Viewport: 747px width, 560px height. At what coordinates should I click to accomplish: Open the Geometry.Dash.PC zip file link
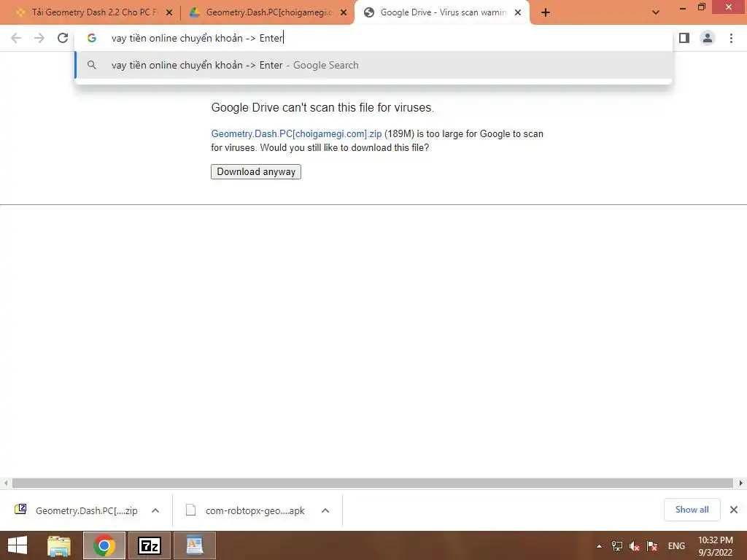click(x=296, y=134)
